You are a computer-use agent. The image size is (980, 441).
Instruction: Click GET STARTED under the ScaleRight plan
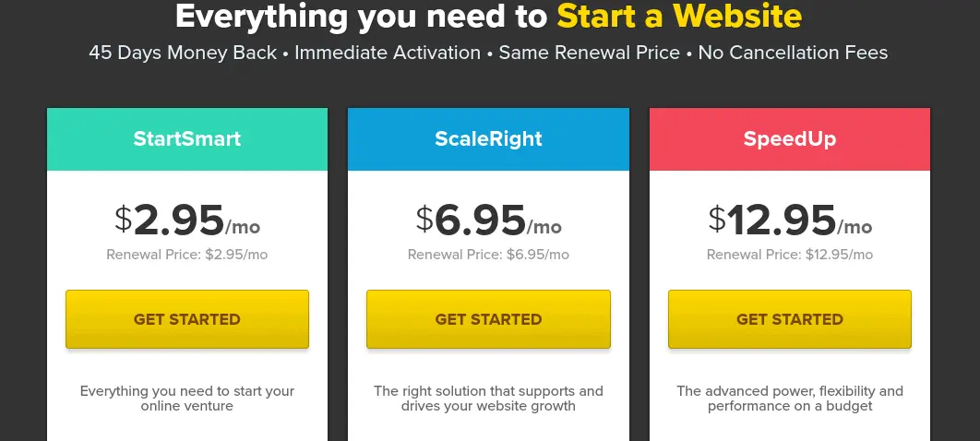pyautogui.click(x=488, y=319)
